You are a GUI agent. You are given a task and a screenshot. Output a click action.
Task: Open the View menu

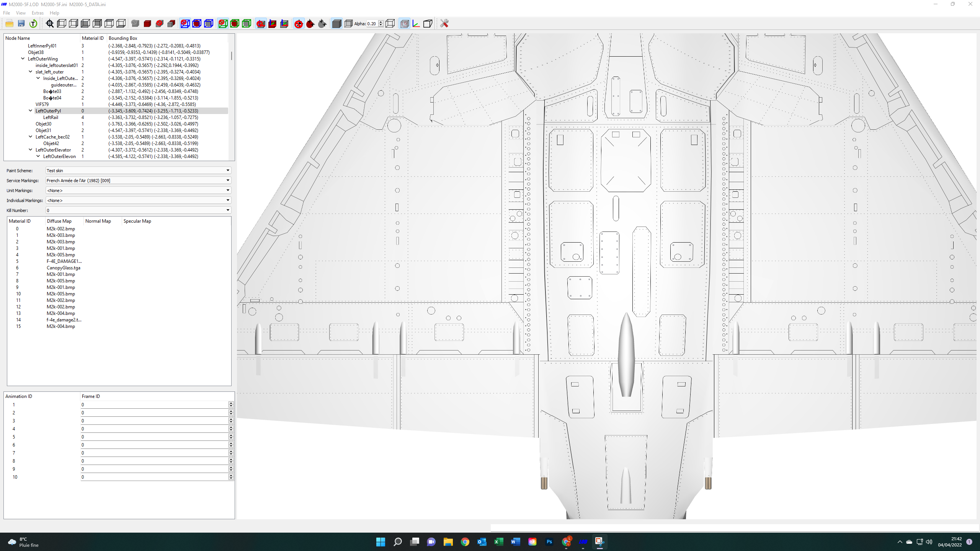[21, 13]
